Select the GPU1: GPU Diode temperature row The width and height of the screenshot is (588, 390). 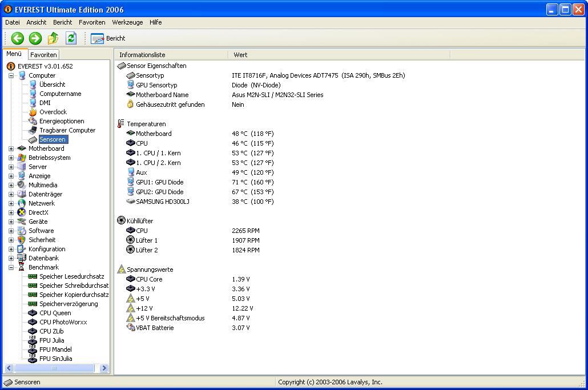pyautogui.click(x=200, y=182)
